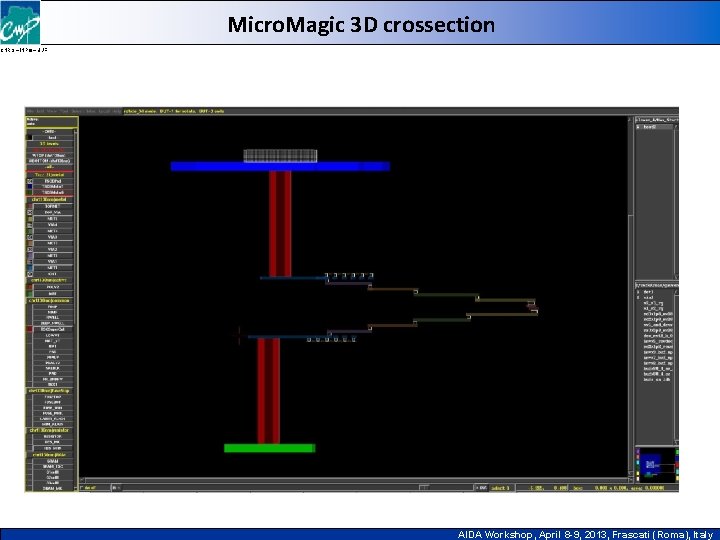Click the blue metal bar in canvas
Screen dimensions: 720x540
280,166
